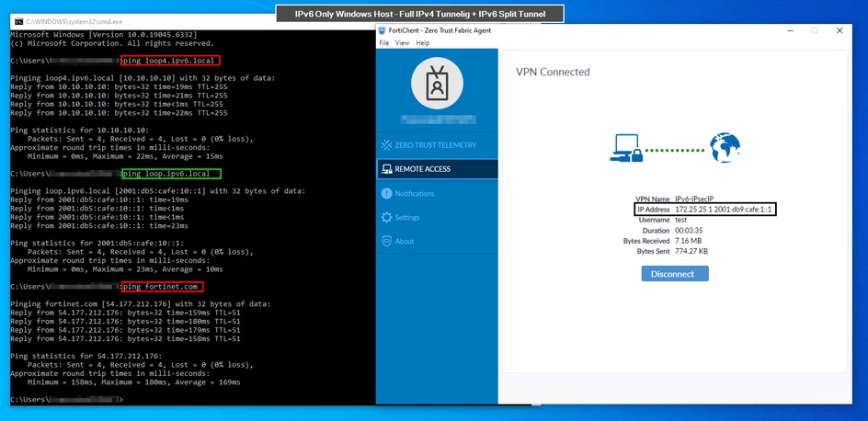The image size is (868, 421).
Task: Click the last empty command prompt line
Action: (66, 399)
